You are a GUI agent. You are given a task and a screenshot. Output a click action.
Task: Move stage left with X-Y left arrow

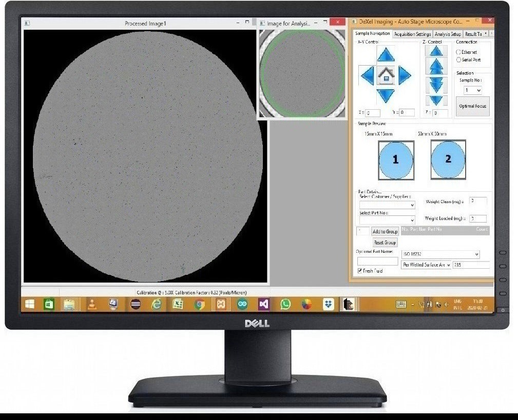click(x=367, y=76)
